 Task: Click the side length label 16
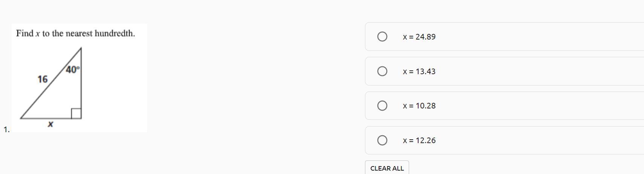tap(43, 79)
